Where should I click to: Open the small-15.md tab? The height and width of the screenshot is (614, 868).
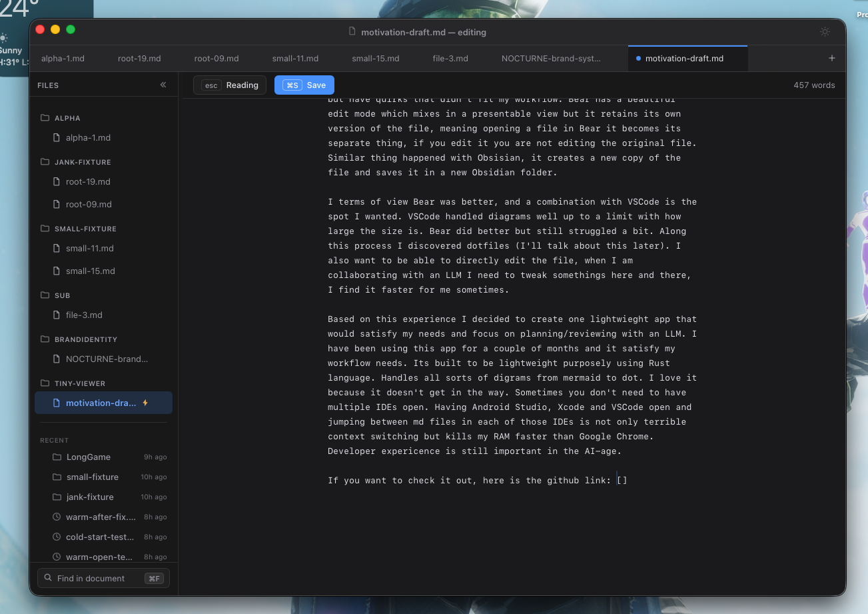tap(376, 58)
